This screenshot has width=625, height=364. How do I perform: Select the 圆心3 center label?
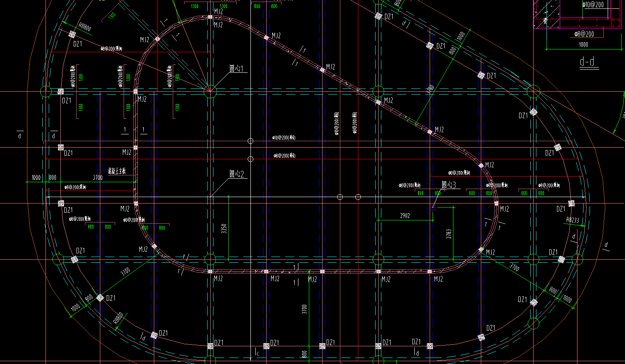tap(449, 185)
